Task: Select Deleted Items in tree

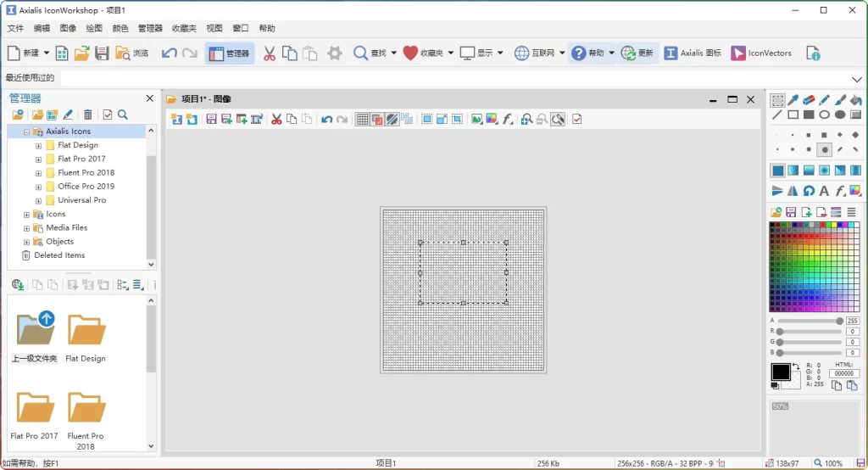Action: pyautogui.click(x=59, y=255)
